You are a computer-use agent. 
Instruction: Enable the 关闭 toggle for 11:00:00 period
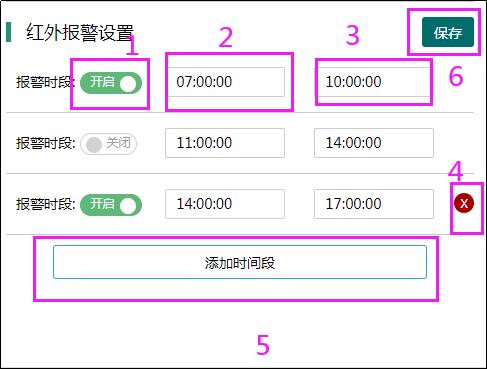tap(109, 144)
